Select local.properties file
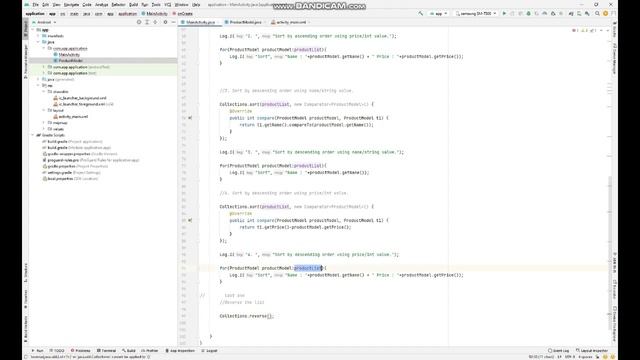Image resolution: width=640 pixels, height=360 pixels. pyautogui.click(x=70, y=178)
